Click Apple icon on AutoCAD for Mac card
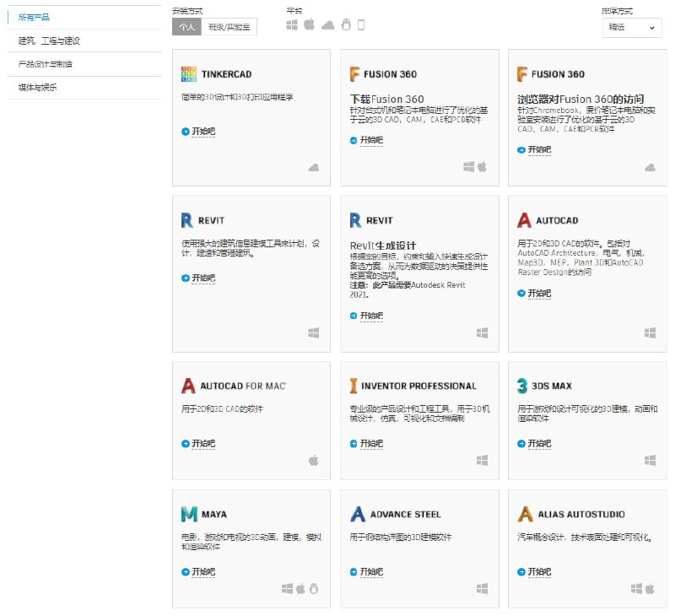This screenshot has width=675, height=616. click(x=314, y=460)
